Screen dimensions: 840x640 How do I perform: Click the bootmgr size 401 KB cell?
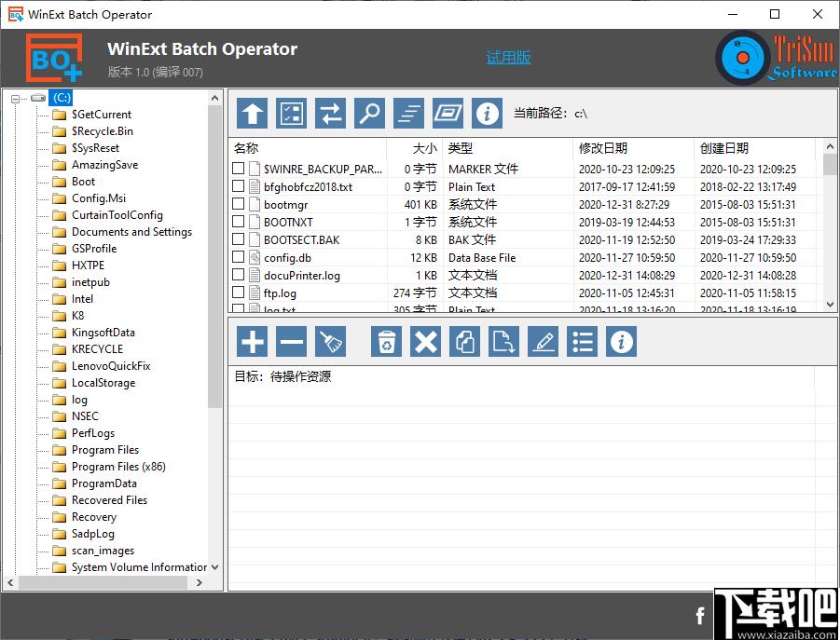(420, 204)
